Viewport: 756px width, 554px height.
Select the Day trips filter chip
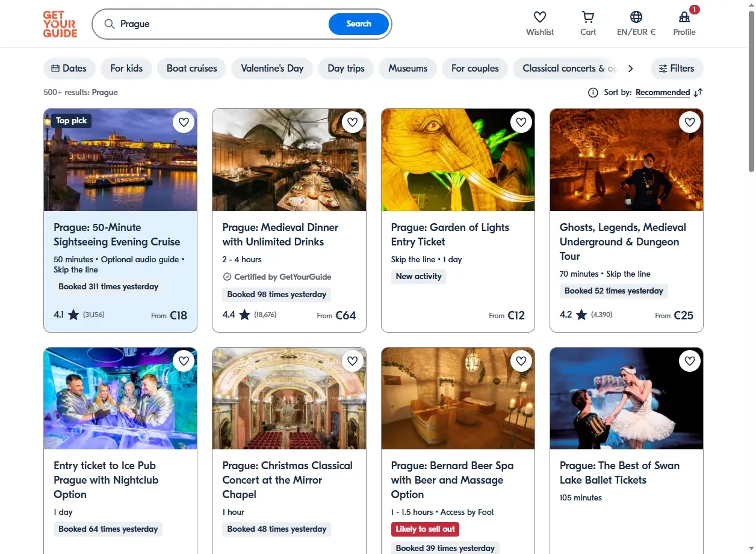pos(346,69)
